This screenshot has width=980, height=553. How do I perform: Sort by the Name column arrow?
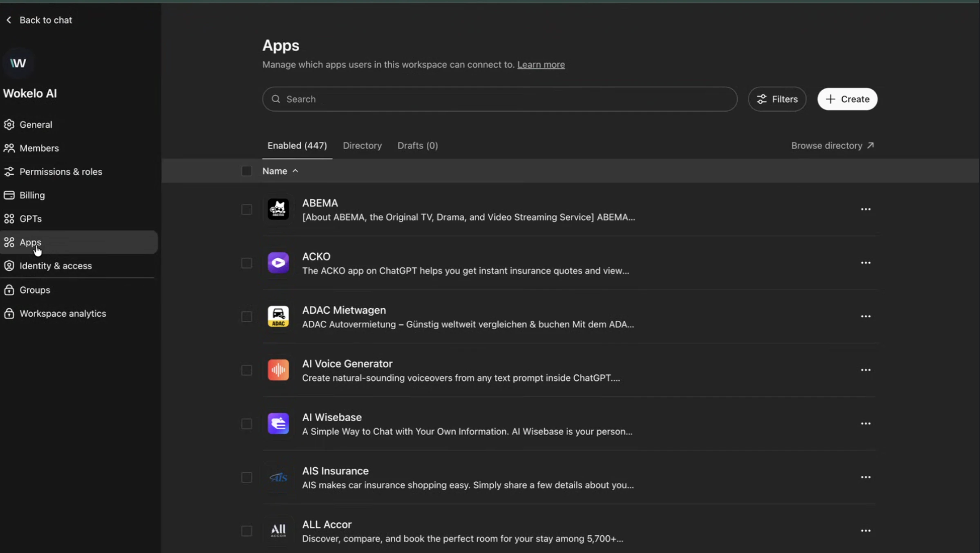click(295, 171)
